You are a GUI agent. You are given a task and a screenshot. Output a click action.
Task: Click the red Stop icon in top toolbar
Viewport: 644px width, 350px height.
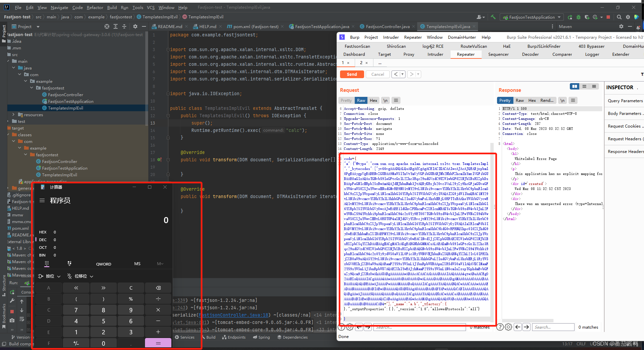tap(608, 17)
